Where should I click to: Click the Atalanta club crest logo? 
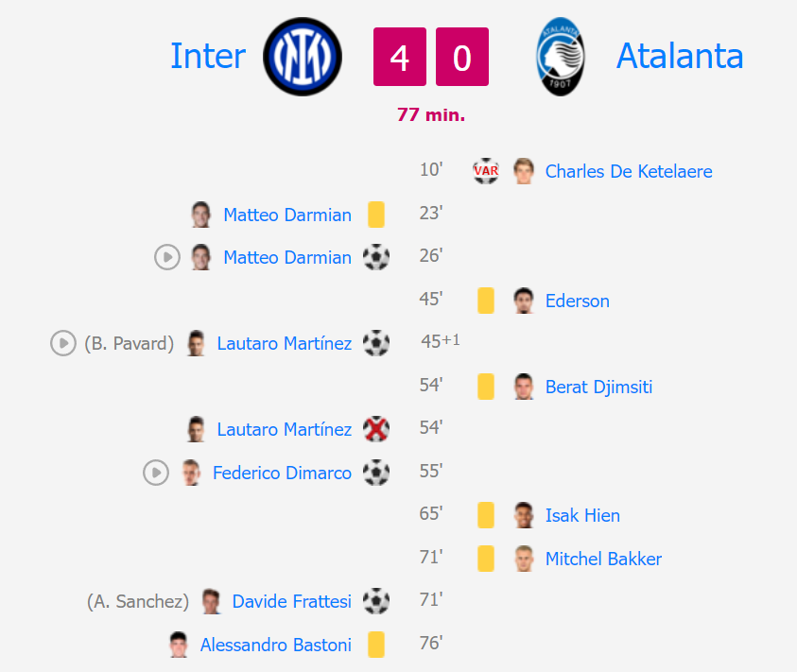coord(561,57)
